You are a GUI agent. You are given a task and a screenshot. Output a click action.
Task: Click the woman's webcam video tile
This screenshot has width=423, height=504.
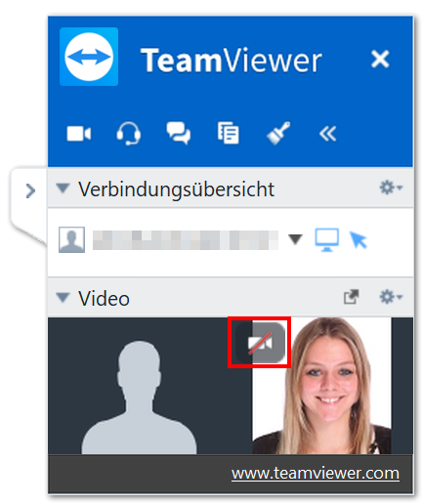321,386
